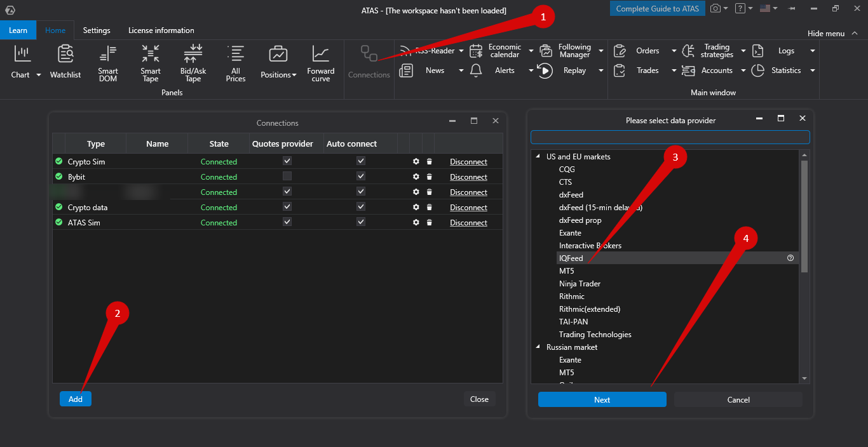This screenshot has height=447, width=868.
Task: Open the Bid/Ask Tape panel
Action: (x=193, y=63)
